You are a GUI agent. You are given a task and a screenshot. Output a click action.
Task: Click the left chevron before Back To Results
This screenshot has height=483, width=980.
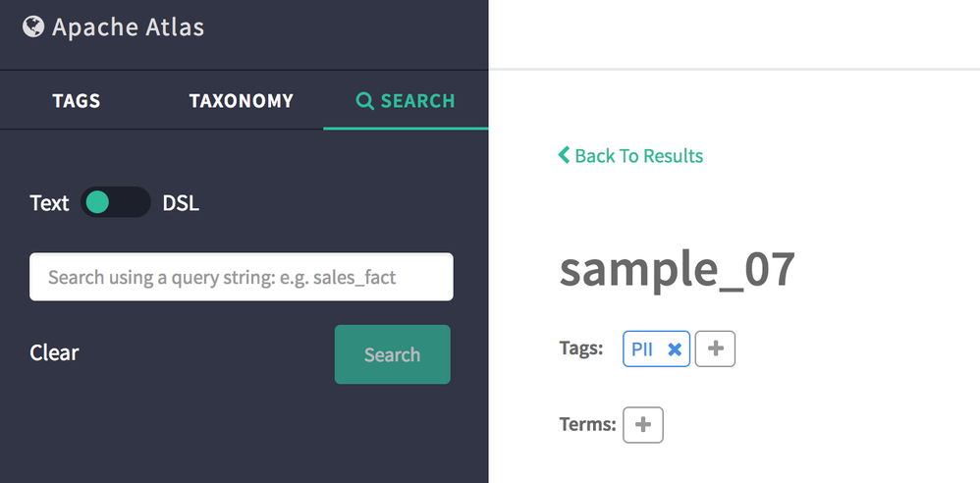pos(564,155)
